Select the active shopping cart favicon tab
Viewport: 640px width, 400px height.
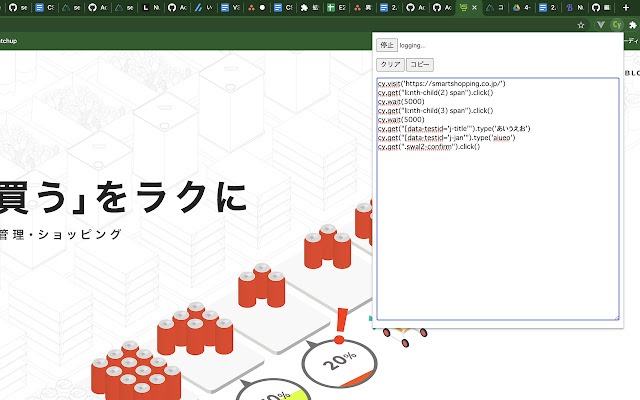click(463, 7)
